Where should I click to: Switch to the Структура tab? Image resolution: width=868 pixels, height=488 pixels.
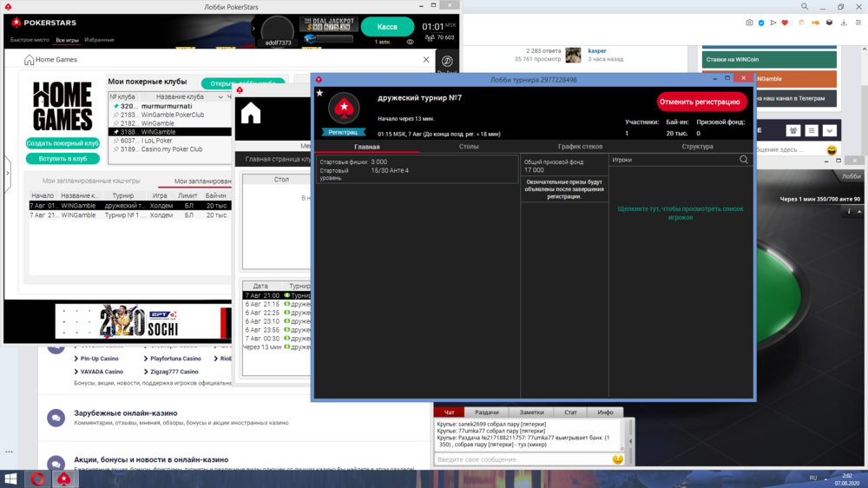click(x=697, y=147)
